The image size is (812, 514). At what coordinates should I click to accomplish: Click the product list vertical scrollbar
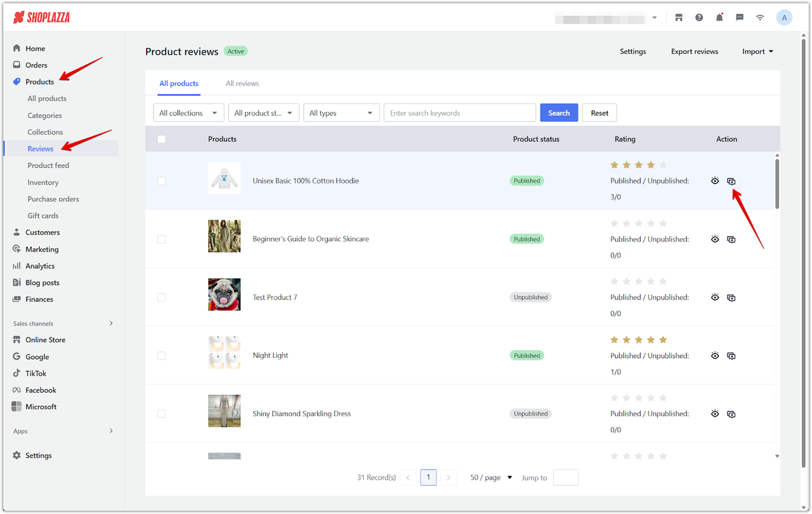777,184
